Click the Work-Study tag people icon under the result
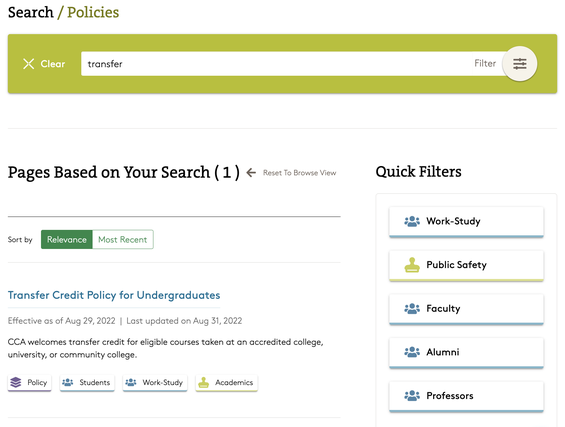 (x=130, y=382)
